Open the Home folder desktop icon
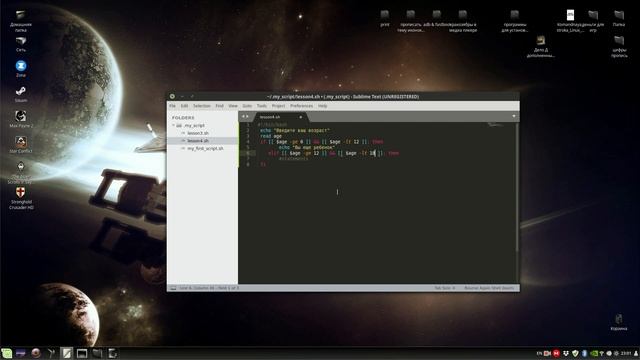 point(21,21)
